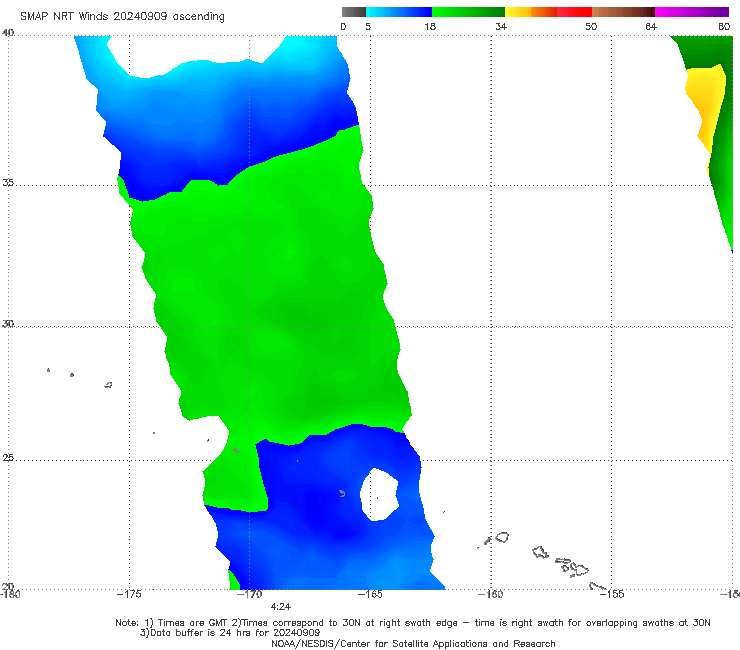Click the NOAA/NESDIS credit line
Viewport: 740px width, 650px height.
click(x=413, y=644)
